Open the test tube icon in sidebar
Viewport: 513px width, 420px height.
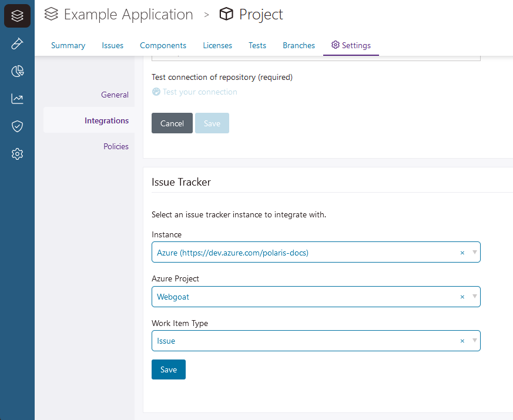point(17,43)
